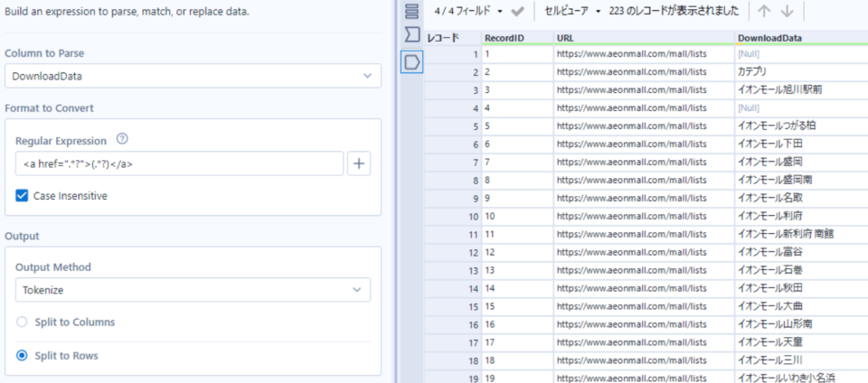Open the 4 / 4 フィールド fields dropdown

pos(468,11)
